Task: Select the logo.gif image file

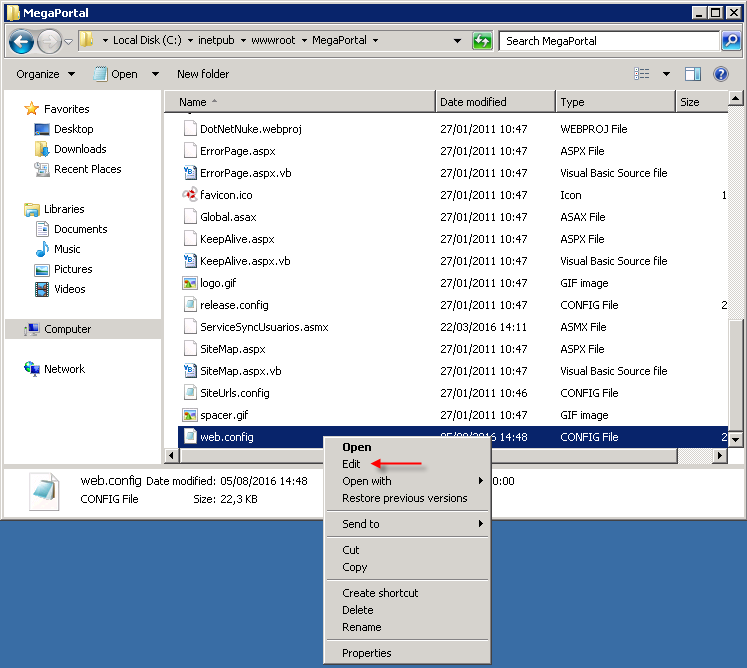Action: (x=220, y=283)
